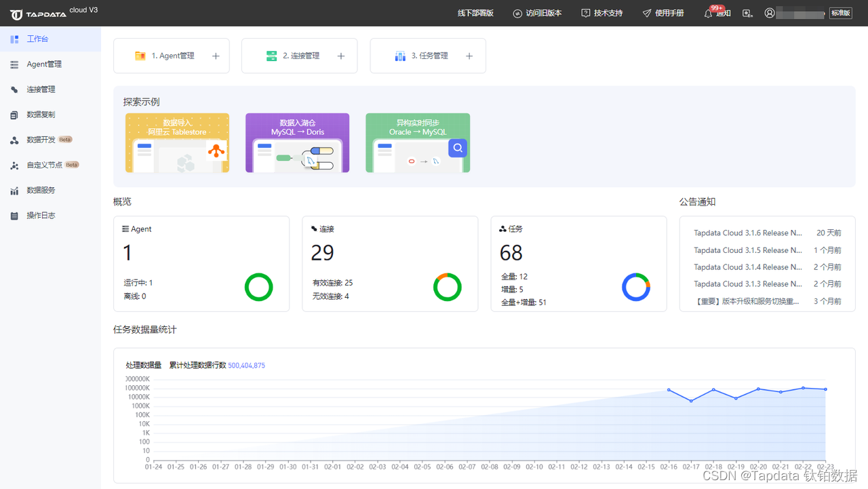Open the notification bell icon
868x489 pixels.
pyautogui.click(x=708, y=14)
